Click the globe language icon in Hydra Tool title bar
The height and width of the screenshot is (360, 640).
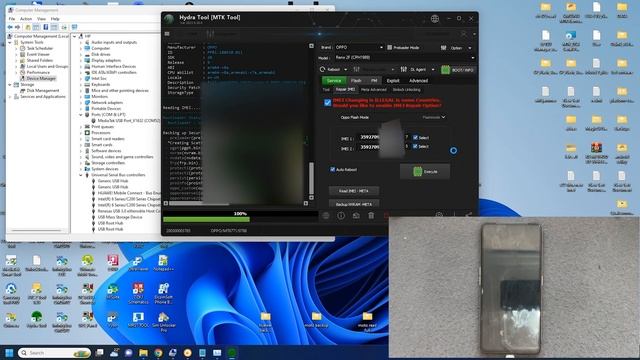[x=435, y=19]
